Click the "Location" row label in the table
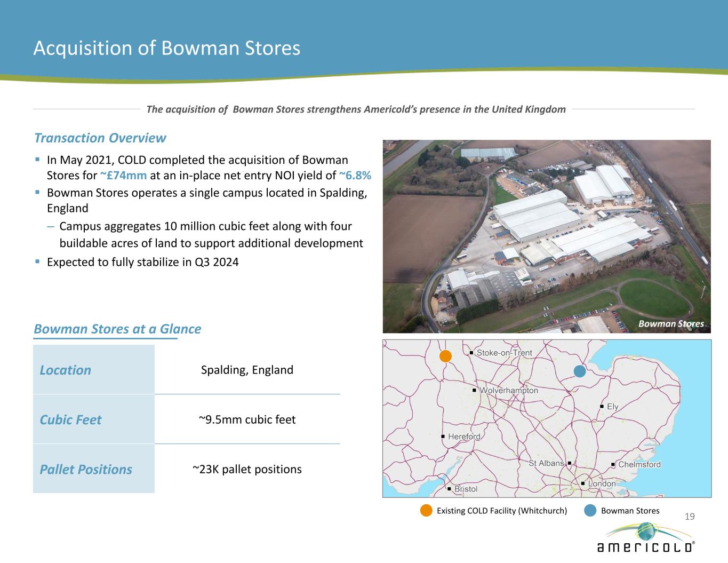The width and height of the screenshot is (728, 563). point(66,370)
